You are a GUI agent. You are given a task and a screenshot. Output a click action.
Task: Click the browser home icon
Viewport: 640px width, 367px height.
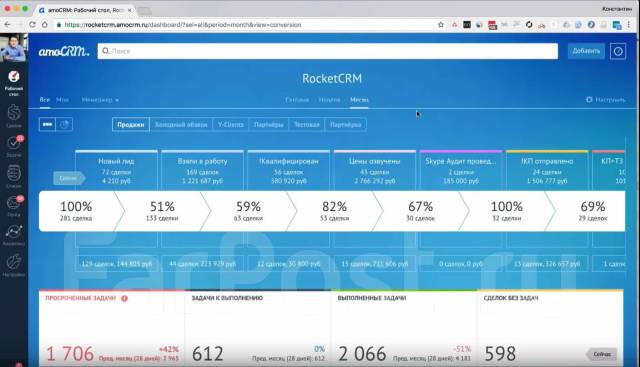[x=45, y=25]
